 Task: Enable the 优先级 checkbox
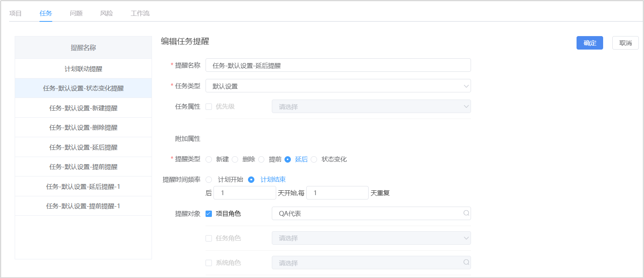click(209, 107)
